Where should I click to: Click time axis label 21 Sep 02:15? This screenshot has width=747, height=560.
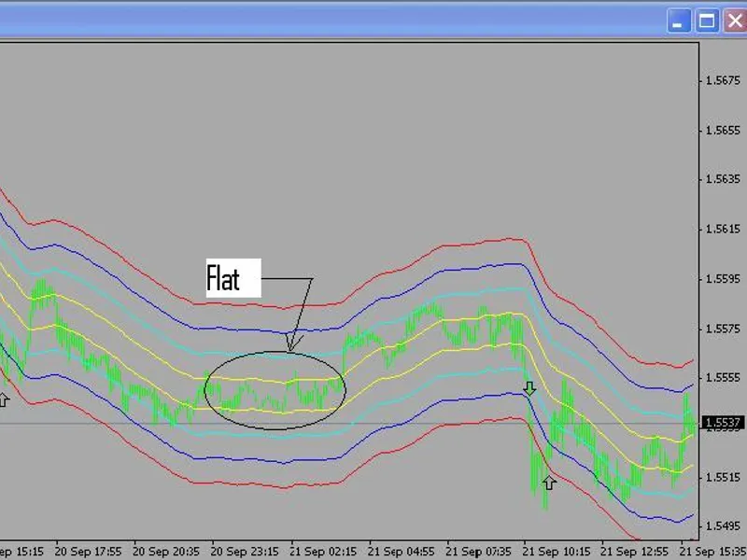pyautogui.click(x=323, y=552)
